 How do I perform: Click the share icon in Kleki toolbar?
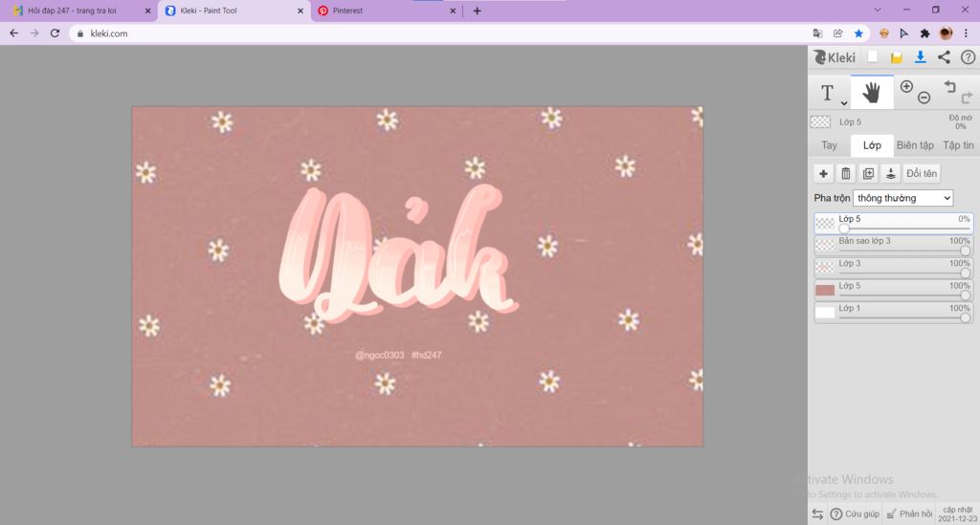click(x=944, y=57)
